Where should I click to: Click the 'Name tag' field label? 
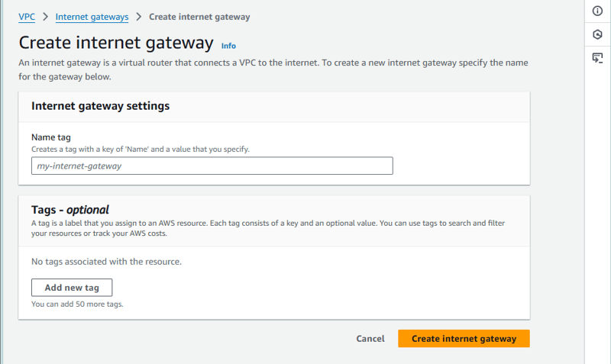point(51,137)
